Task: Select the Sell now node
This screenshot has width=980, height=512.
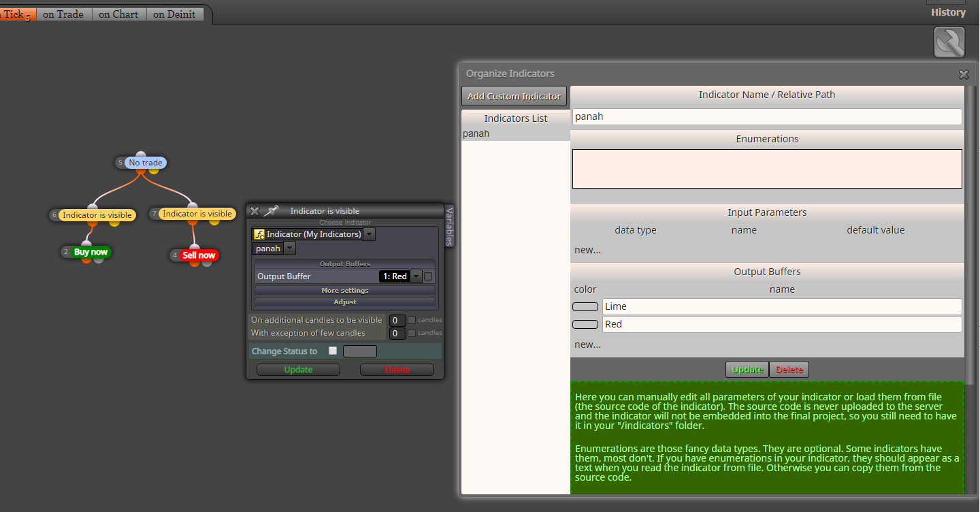Action: point(199,255)
